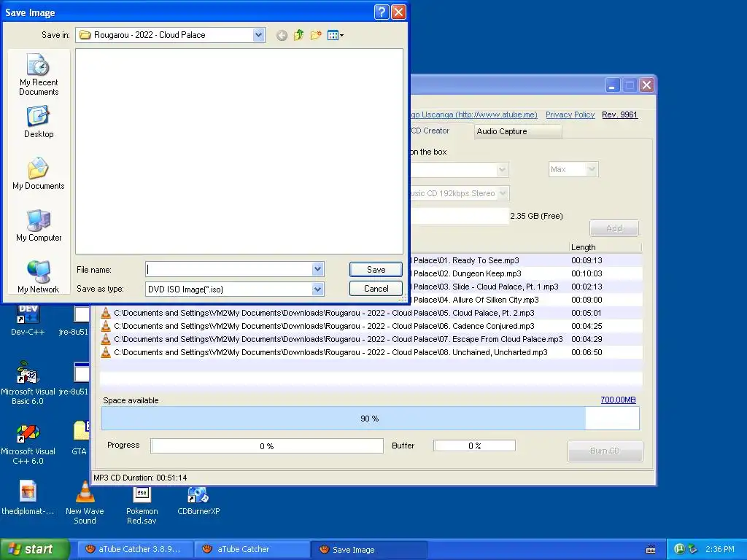
Task: Click the green tray icon near clock
Action: [x=679, y=549]
